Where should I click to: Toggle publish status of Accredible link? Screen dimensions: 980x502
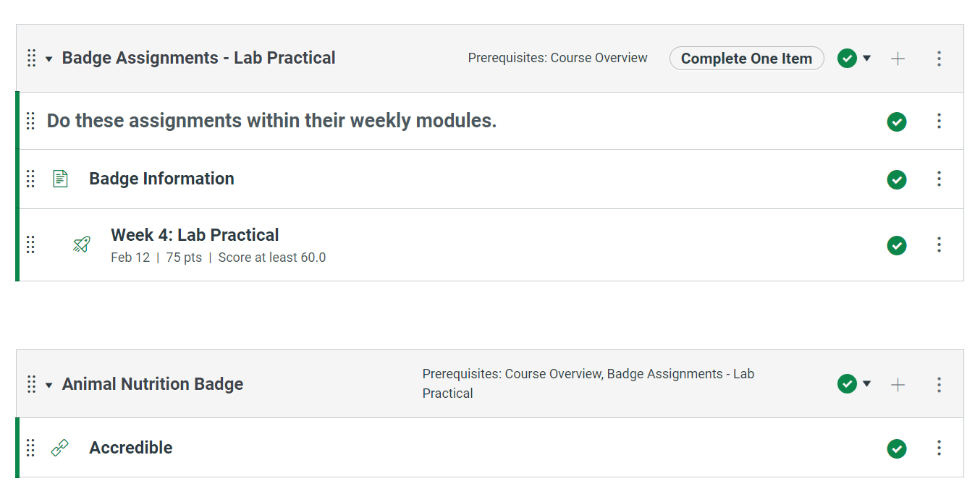pyautogui.click(x=897, y=448)
